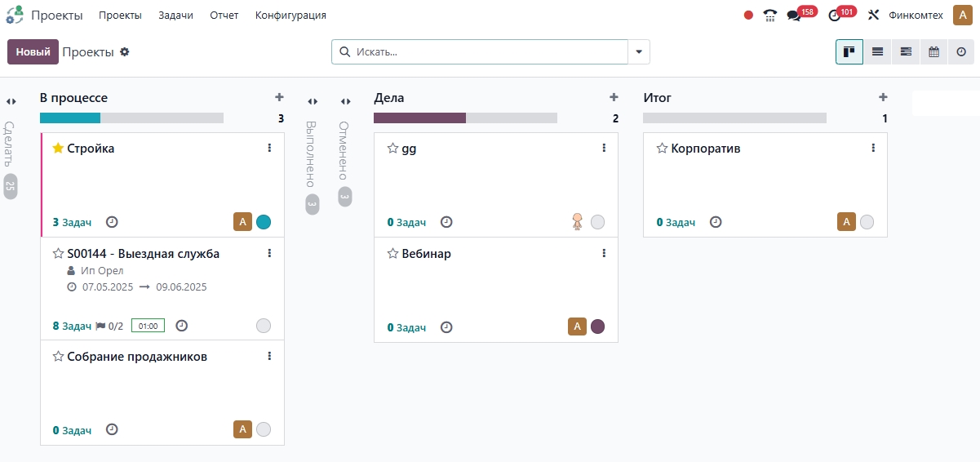980x462 pixels.
Task: Open the calendar view
Action: tap(933, 51)
